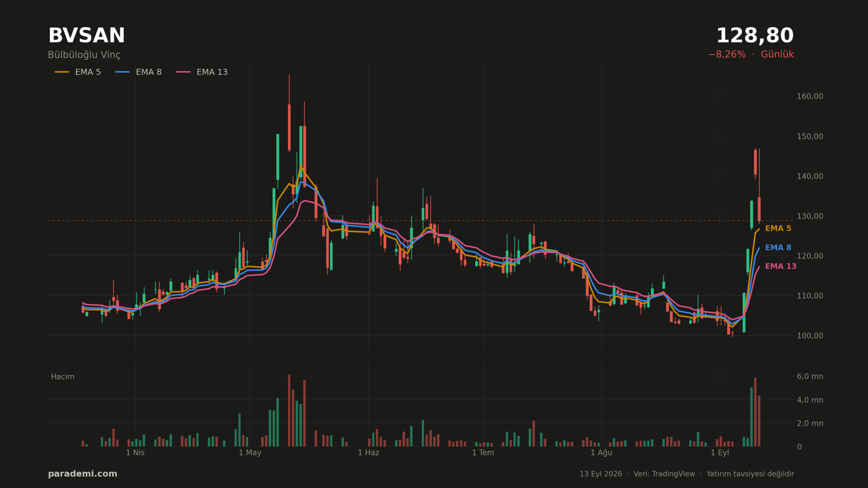This screenshot has height=488, width=868.
Task: Click the 1 Ağu date axis label
Action: click(x=601, y=453)
